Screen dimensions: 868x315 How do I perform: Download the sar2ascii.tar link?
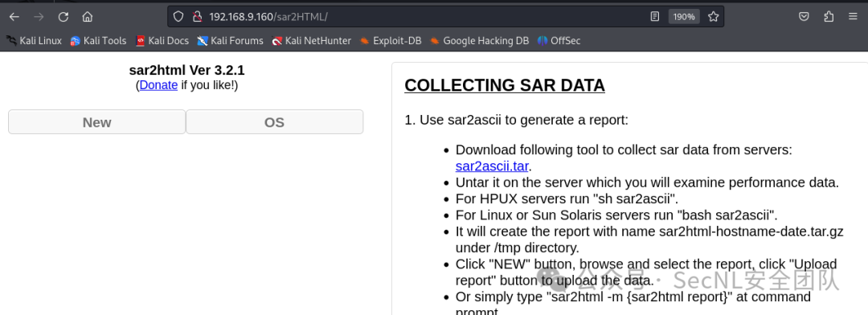492,166
